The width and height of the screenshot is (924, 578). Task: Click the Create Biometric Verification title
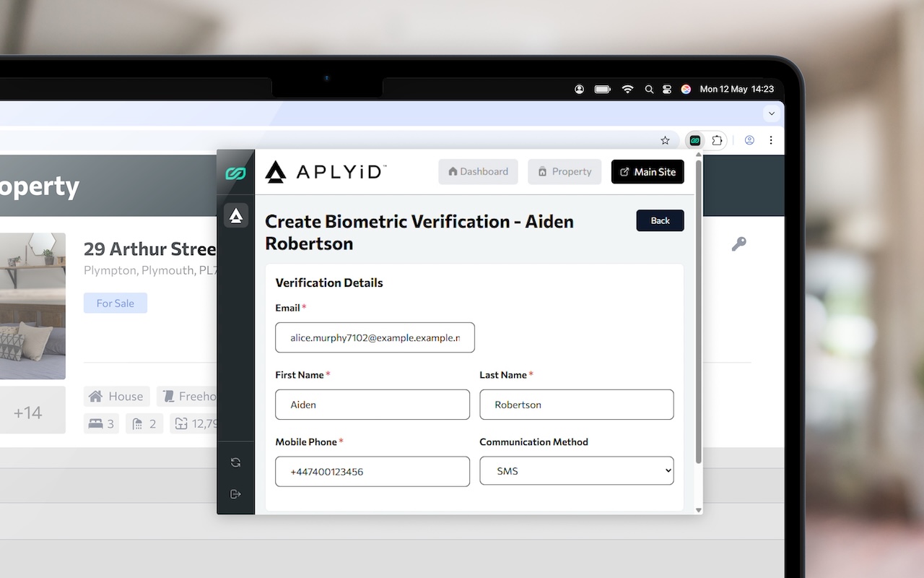(x=419, y=232)
